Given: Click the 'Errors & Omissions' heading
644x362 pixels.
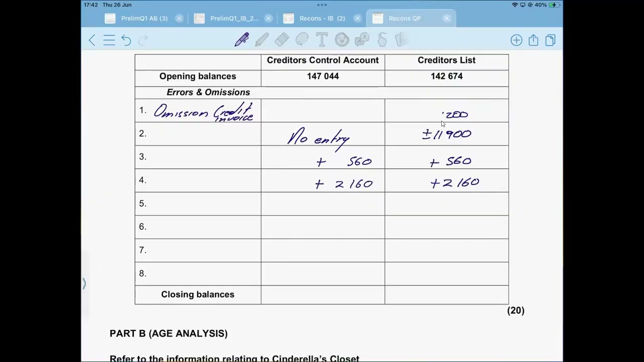Looking at the screenshot, I should coord(208,92).
